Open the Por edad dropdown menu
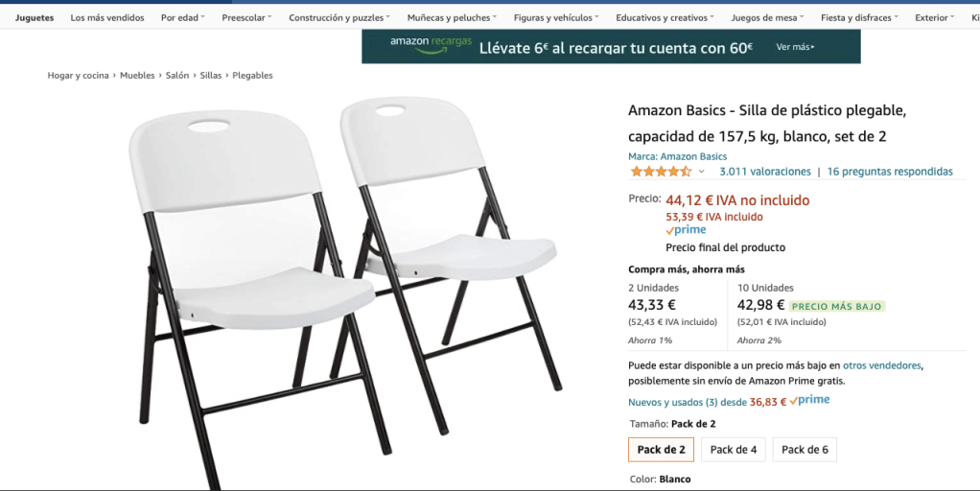980x491 pixels. (182, 17)
